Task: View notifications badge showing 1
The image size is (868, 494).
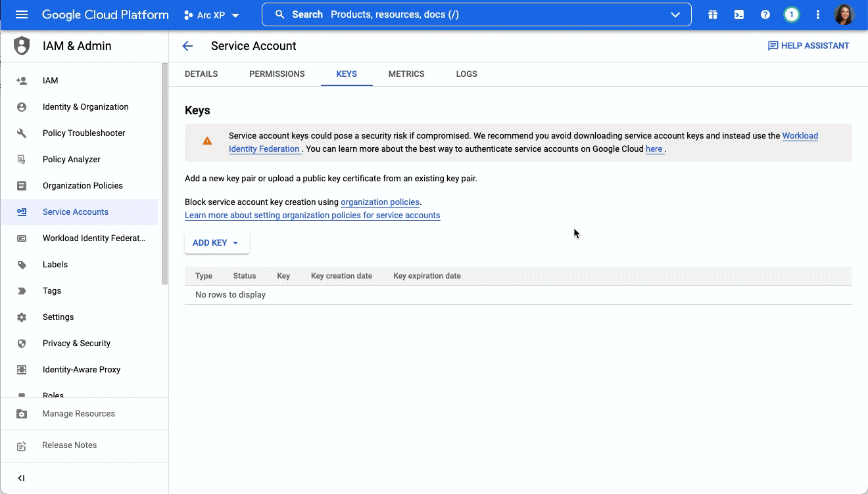Action: click(792, 14)
